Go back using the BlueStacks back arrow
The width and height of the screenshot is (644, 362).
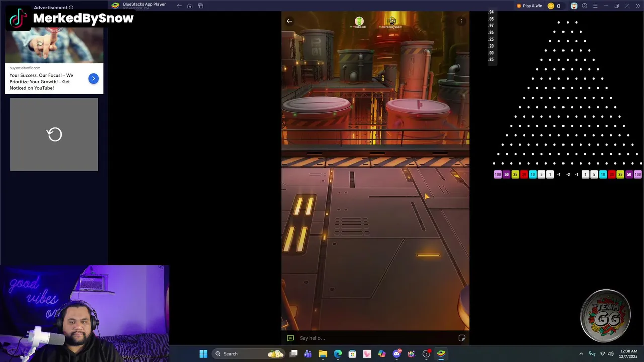click(179, 6)
